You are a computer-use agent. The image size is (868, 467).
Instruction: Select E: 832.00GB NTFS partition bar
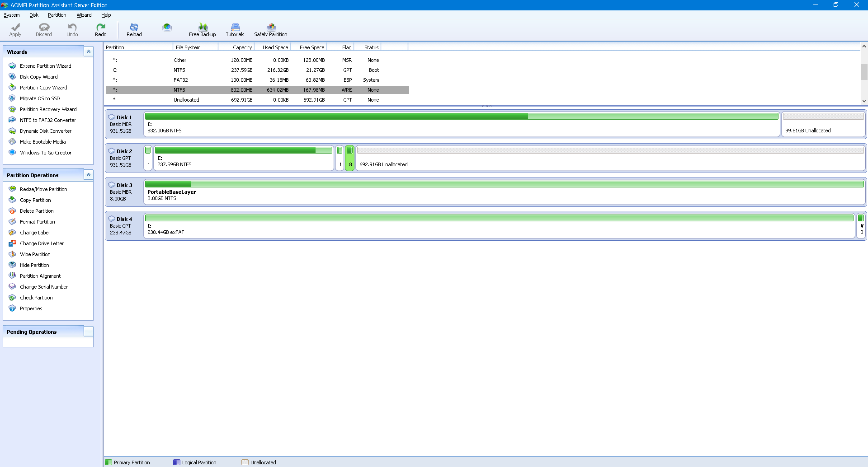pos(462,124)
